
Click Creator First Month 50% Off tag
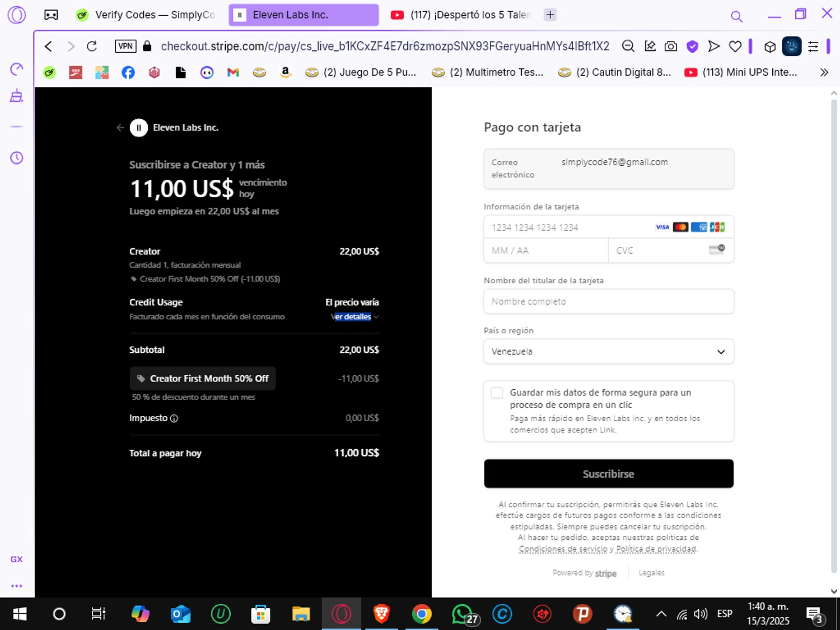coord(203,379)
